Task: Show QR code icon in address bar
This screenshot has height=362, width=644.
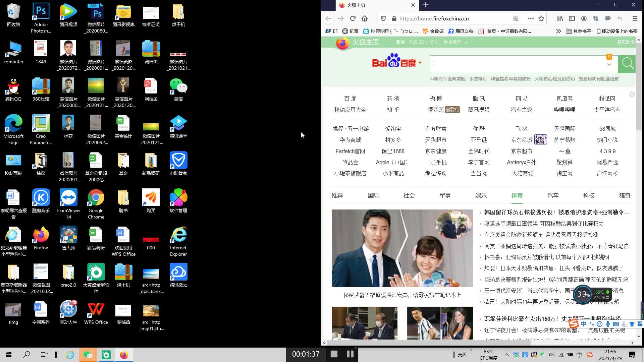Action: coord(516,19)
